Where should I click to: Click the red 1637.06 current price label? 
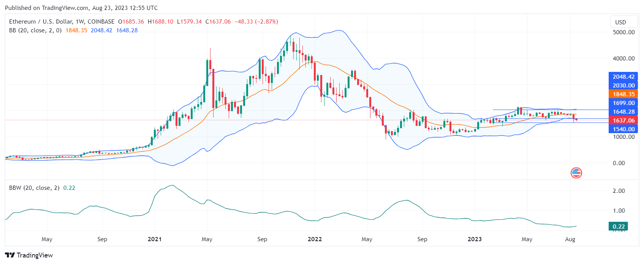pos(623,120)
